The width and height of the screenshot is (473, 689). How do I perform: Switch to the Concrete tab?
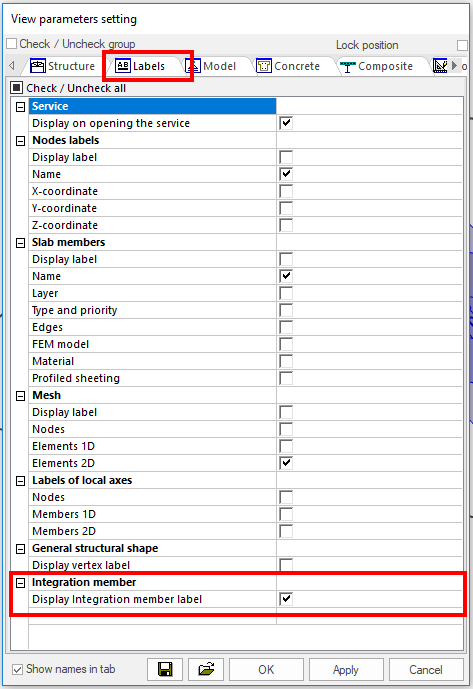click(x=288, y=66)
